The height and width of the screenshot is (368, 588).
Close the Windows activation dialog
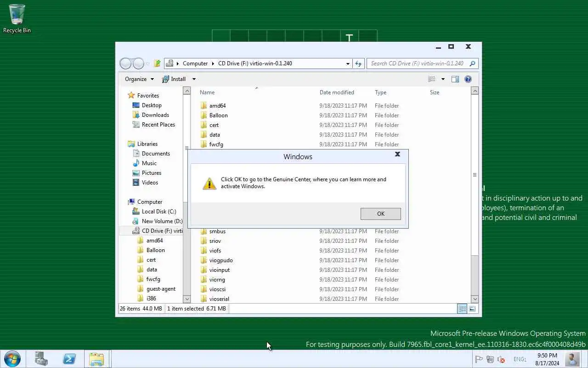tap(397, 155)
